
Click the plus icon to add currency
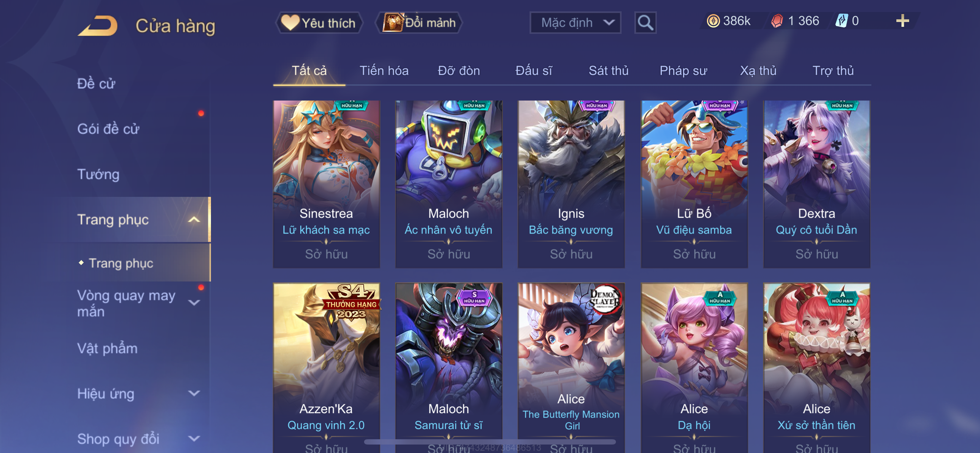click(902, 20)
